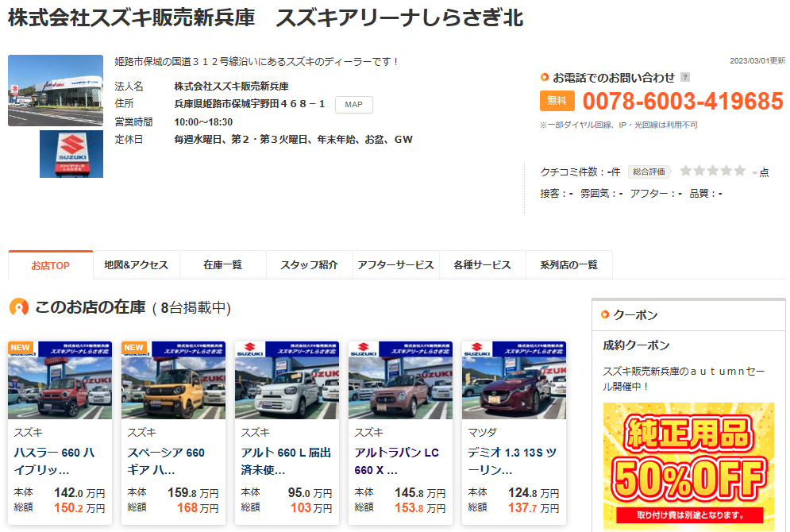Image resolution: width=790 pixels, height=532 pixels.
Task: Click the 総合評価 label badge
Action: pos(649,172)
